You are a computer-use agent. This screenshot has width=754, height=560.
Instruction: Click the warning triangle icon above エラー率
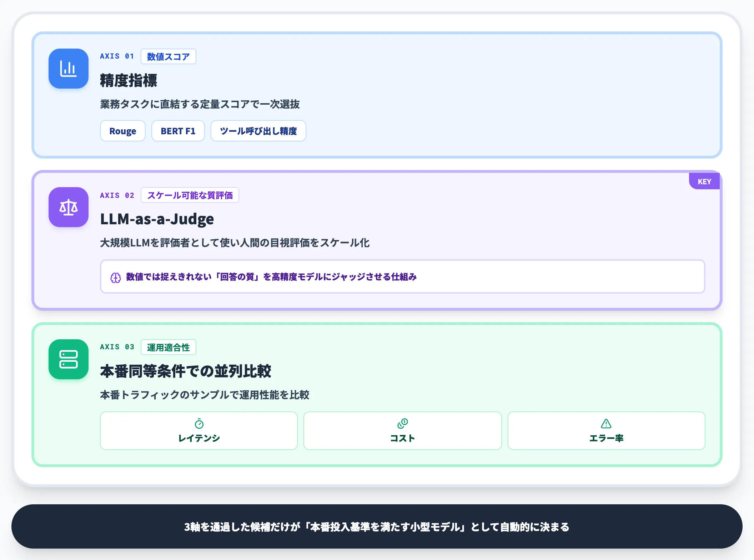click(606, 424)
